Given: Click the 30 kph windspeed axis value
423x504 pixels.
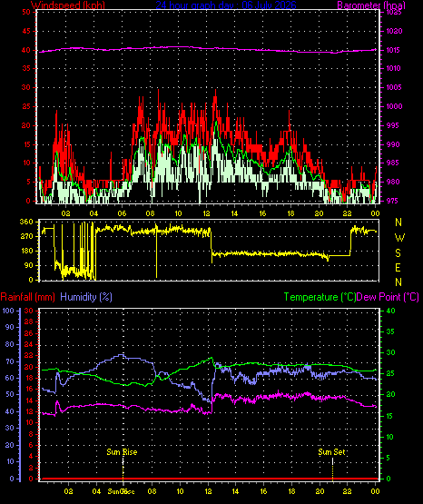Looking at the screenshot, I should [x=26, y=87].
